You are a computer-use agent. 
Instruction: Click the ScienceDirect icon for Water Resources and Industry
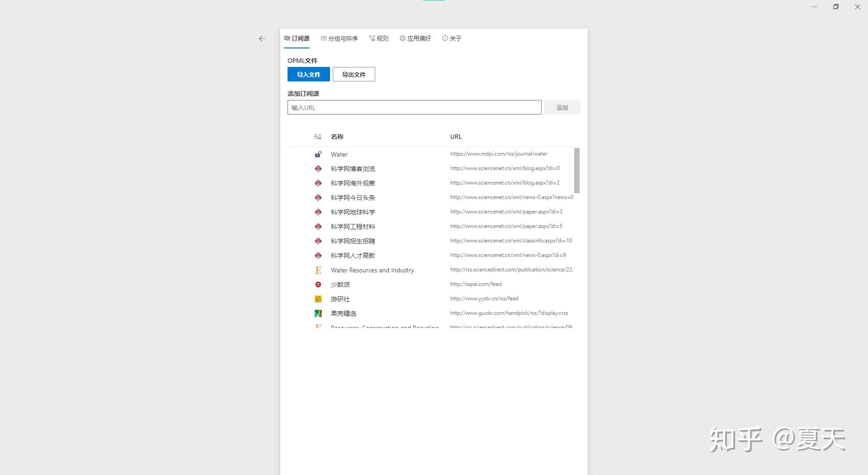(318, 270)
